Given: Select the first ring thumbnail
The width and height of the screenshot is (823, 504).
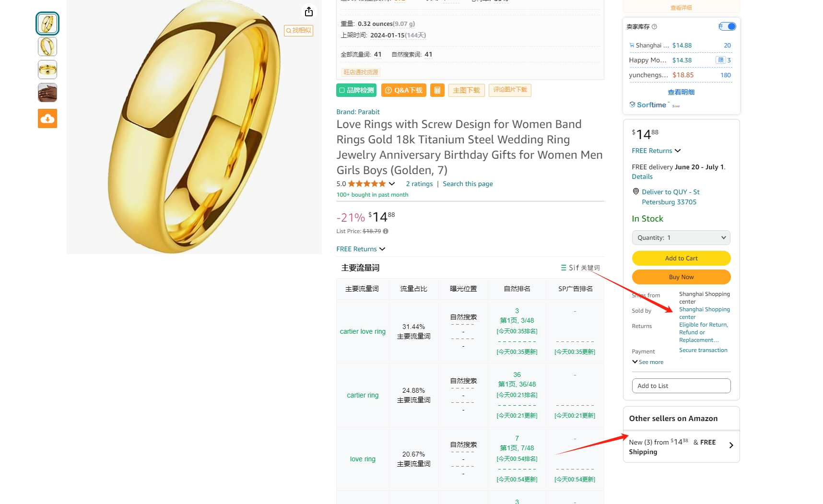Looking at the screenshot, I should coord(47,23).
